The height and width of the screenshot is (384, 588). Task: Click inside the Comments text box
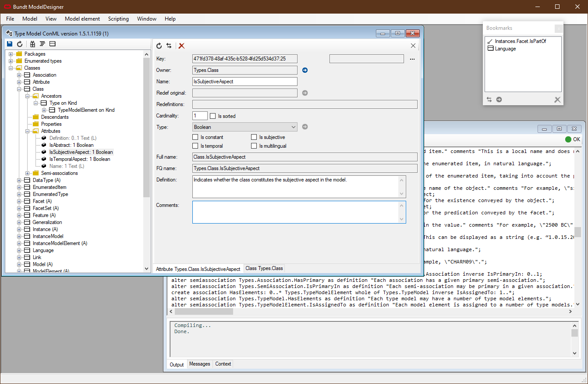[x=296, y=212]
